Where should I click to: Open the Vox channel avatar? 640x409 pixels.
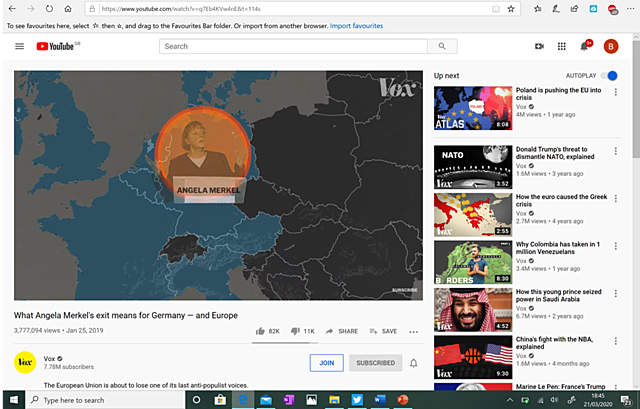coord(25,362)
